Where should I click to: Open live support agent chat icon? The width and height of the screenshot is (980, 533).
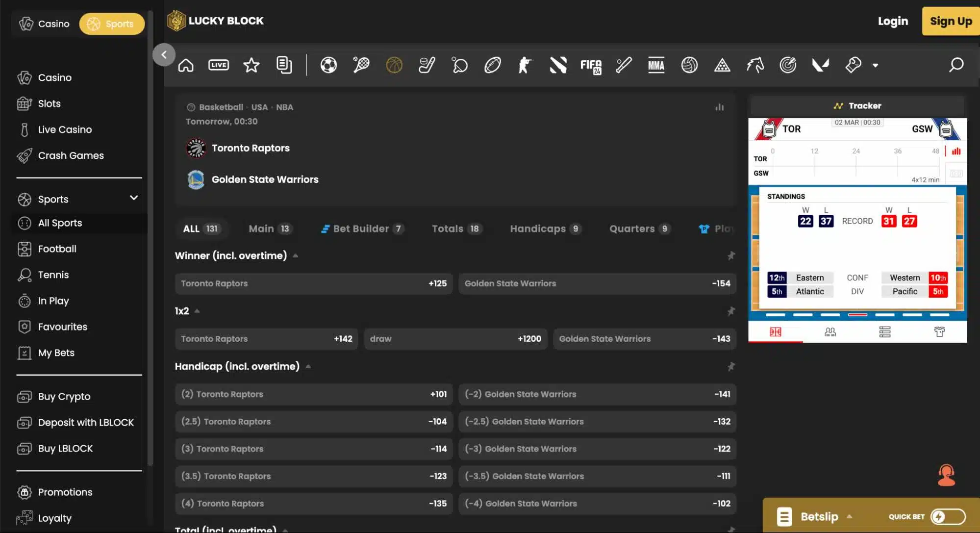tap(947, 475)
